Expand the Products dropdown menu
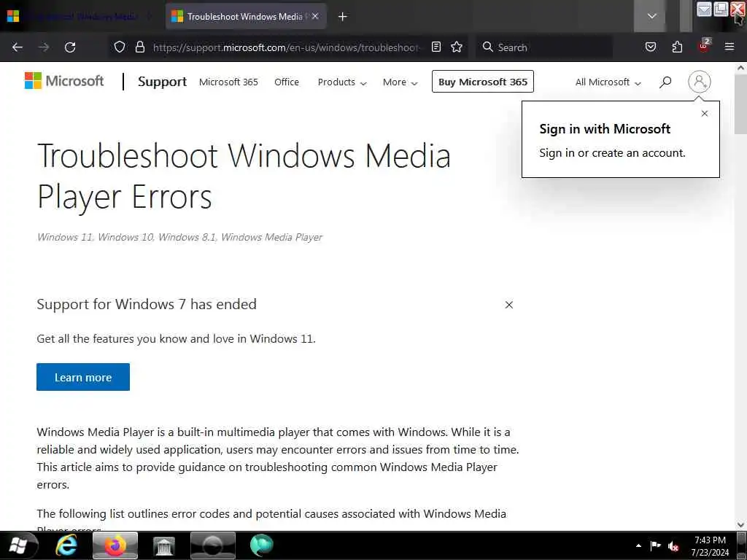The height and width of the screenshot is (560, 747). pyautogui.click(x=341, y=82)
